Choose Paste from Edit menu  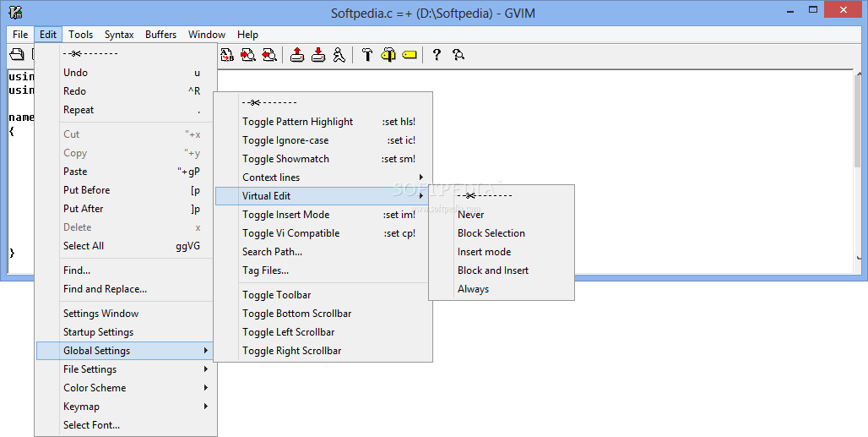pos(126,172)
